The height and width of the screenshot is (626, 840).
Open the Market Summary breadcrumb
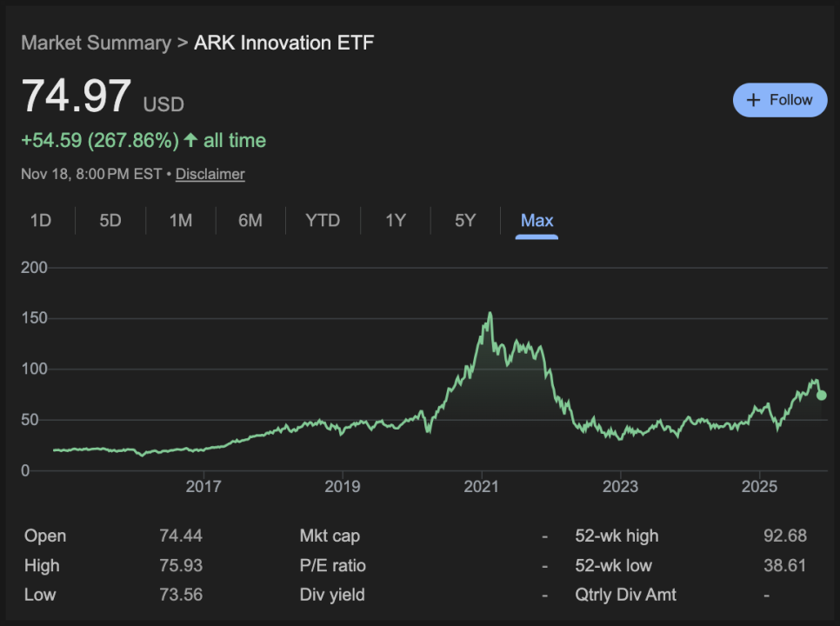point(96,43)
